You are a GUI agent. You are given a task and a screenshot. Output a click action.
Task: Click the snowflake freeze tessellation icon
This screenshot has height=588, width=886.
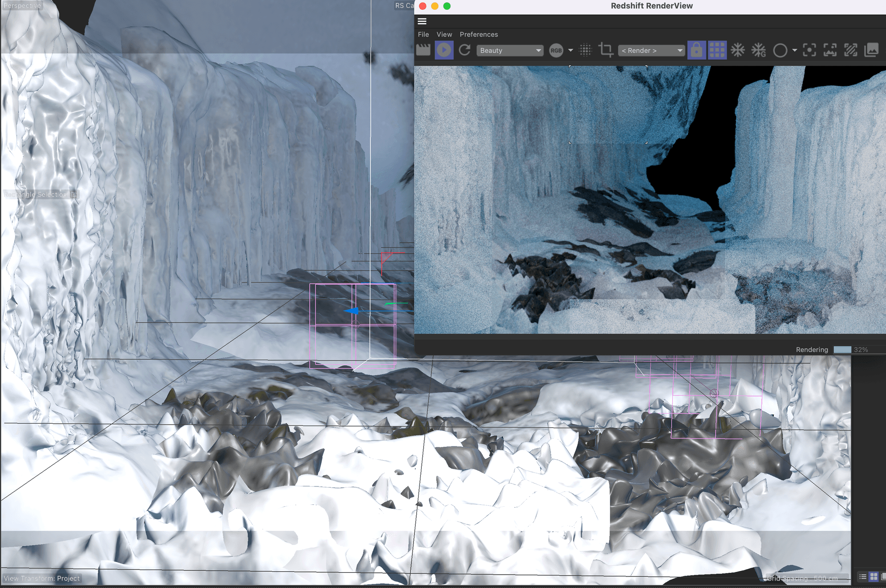point(737,50)
